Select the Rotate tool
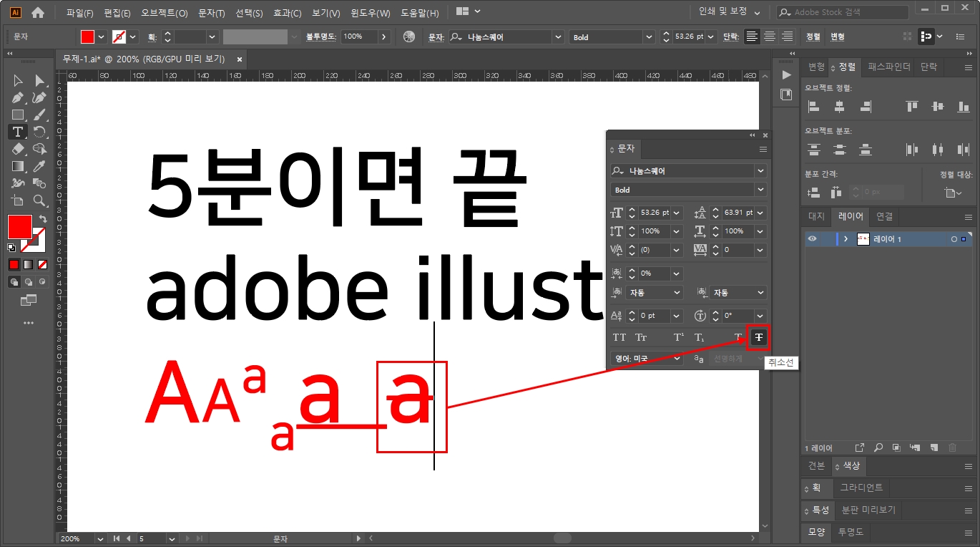Viewport: 980px width, 547px height. pyautogui.click(x=39, y=132)
